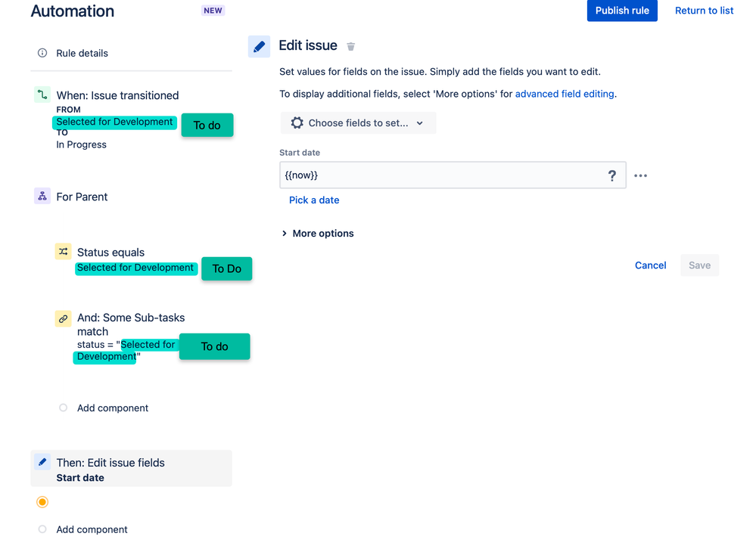Open the Choose fields to set dropdown
Image resolution: width=756 pixels, height=552 pixels.
[x=358, y=122]
